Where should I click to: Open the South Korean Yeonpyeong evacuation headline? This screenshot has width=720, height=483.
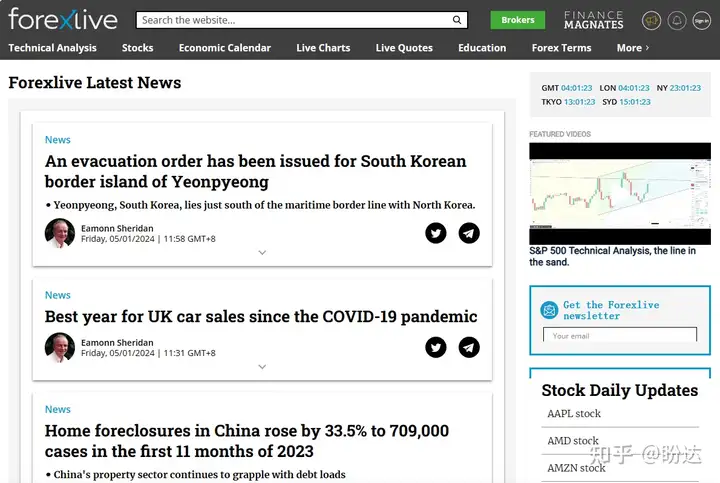click(255, 171)
